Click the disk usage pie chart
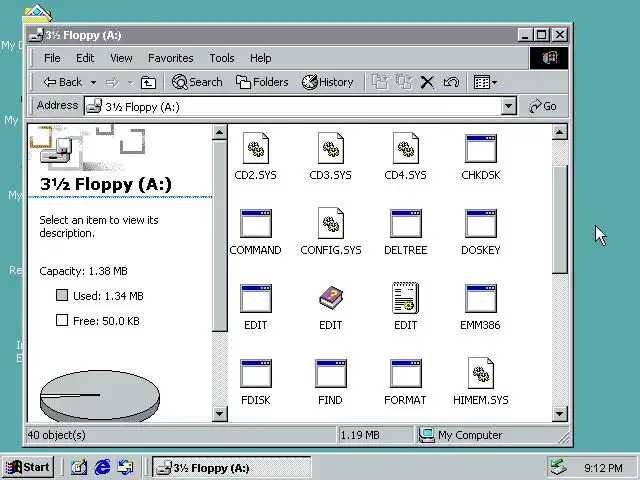 tap(100, 396)
